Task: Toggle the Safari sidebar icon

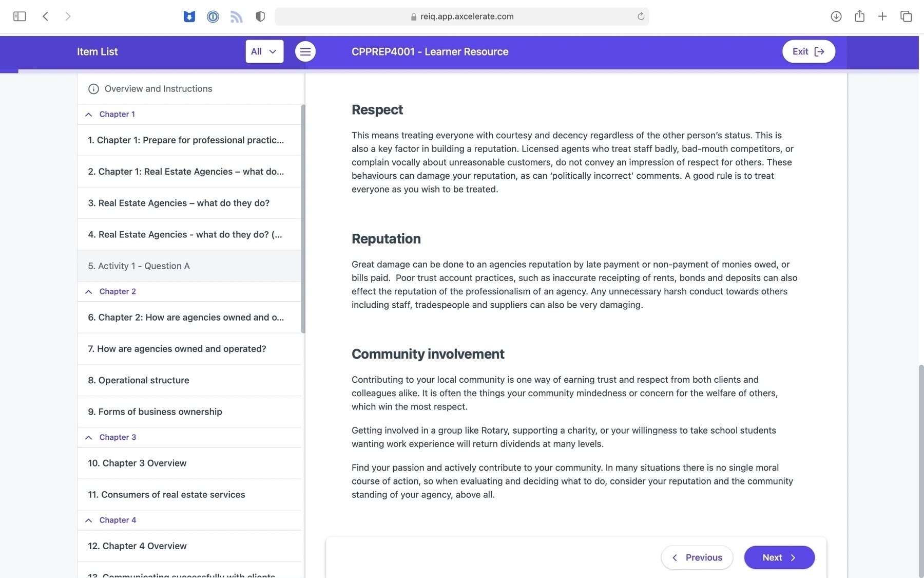Action: (x=20, y=16)
